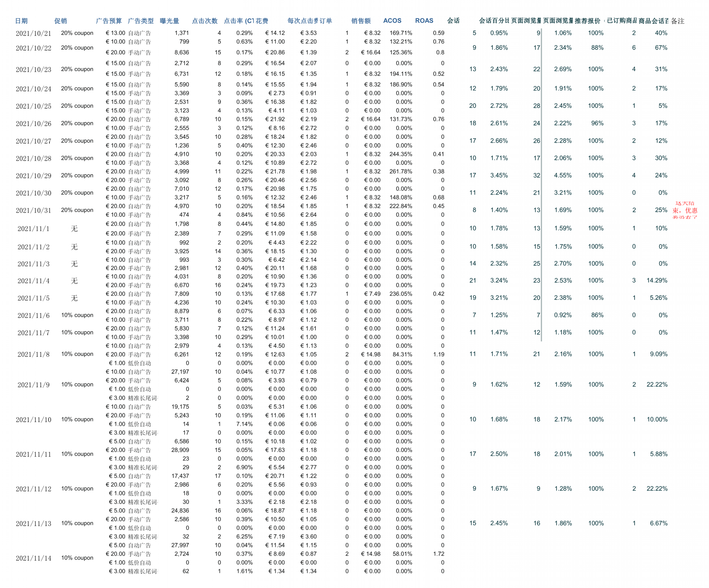Click the spend value € 20.86
The image size is (709, 588).
275,52
